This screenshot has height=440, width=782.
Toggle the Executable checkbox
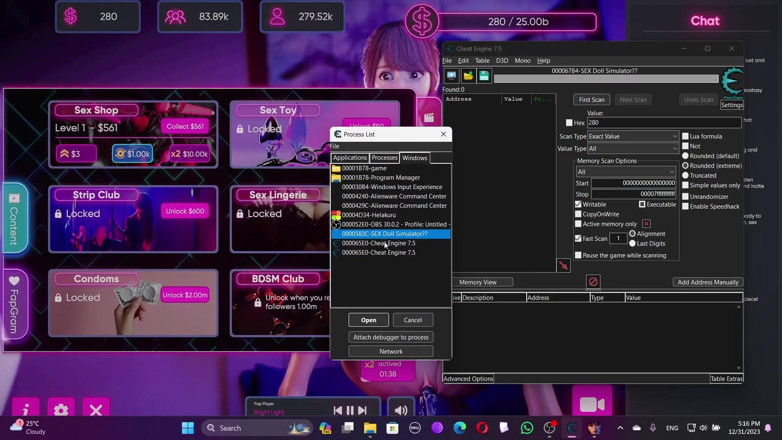(642, 205)
